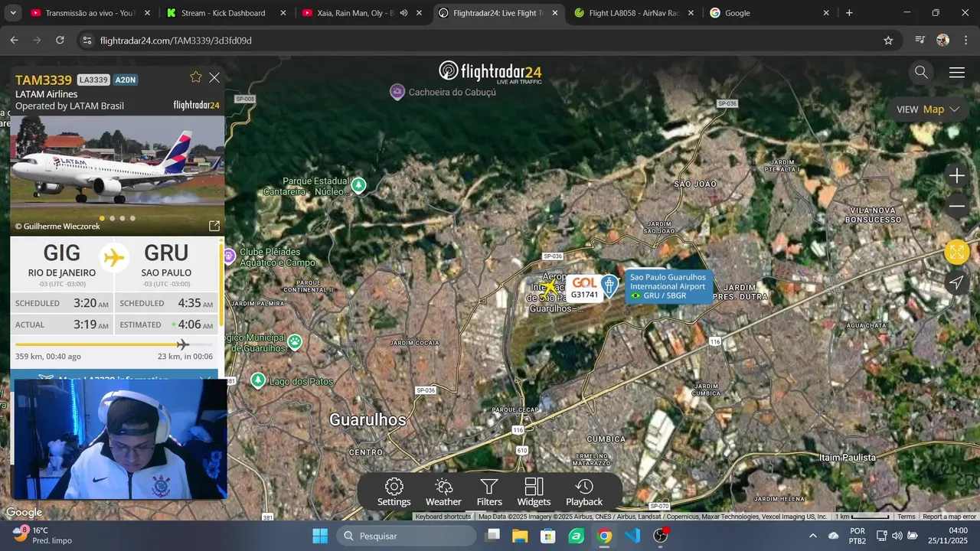Viewport: 980px width, 551px height.
Task: Switch to Stream - Kick Dashboard tab
Action: point(227,13)
